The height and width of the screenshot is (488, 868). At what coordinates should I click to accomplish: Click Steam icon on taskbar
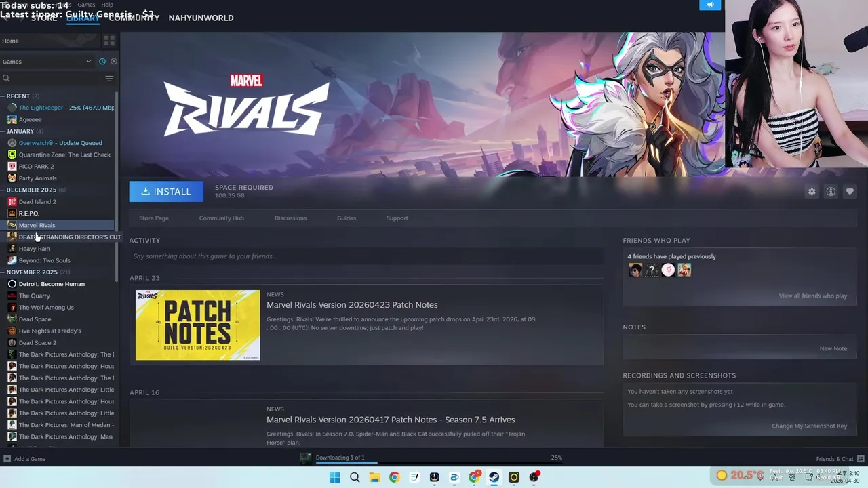(x=494, y=477)
